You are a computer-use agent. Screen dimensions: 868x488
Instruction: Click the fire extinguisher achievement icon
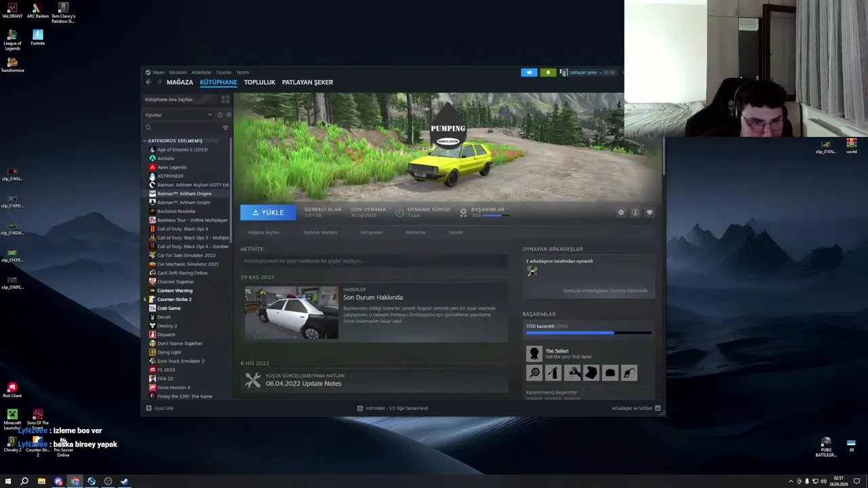[x=553, y=373]
